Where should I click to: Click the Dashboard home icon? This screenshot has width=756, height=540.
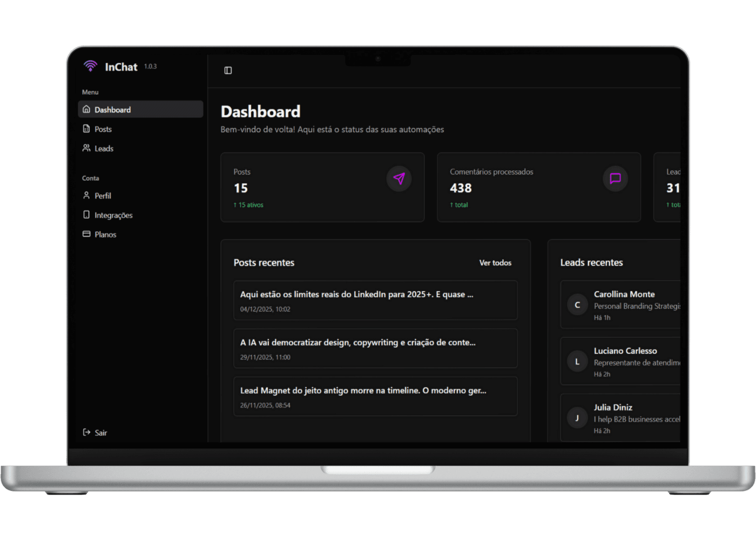coord(86,109)
